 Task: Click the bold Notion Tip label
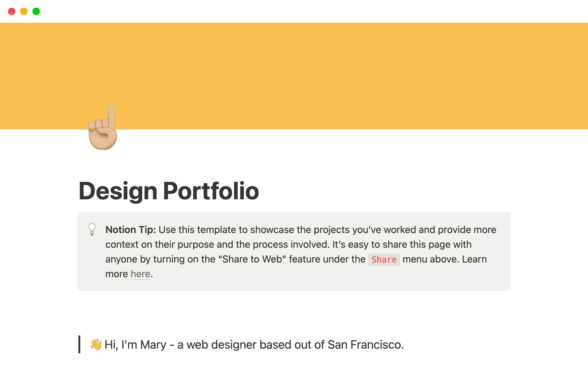point(130,230)
